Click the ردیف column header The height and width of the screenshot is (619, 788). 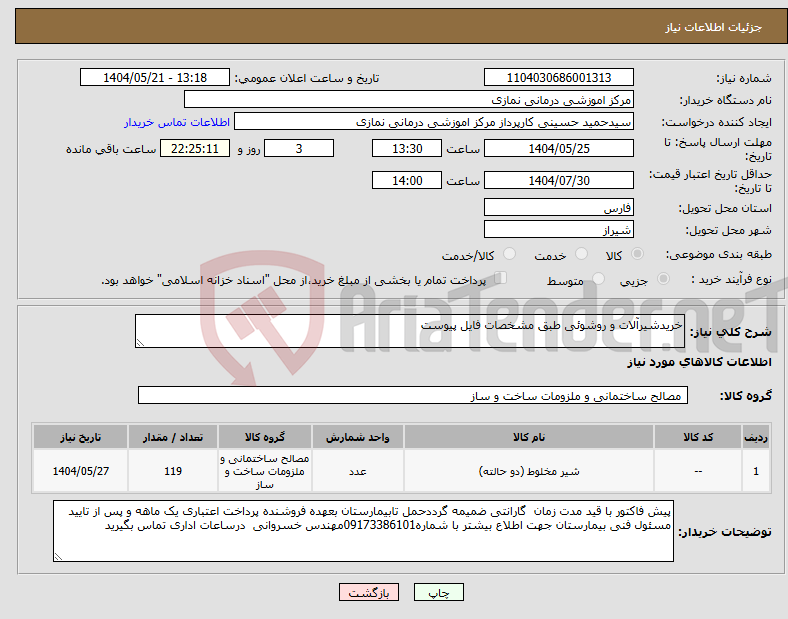point(756,437)
